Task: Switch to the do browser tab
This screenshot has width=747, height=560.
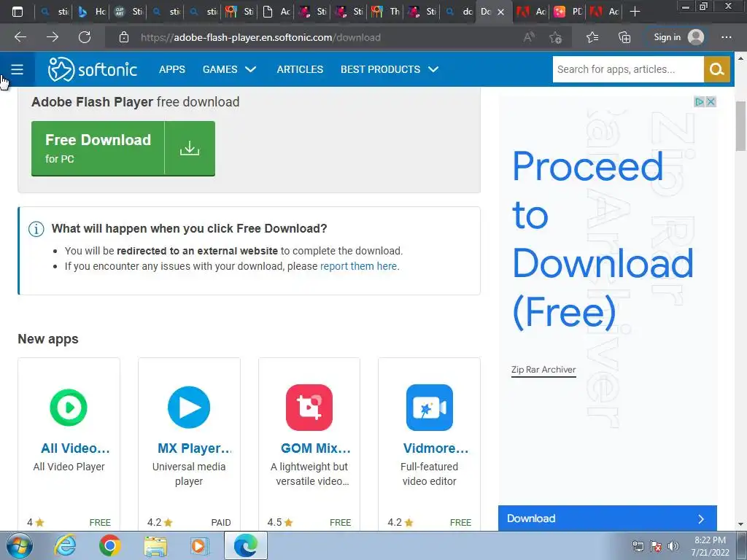Action: coord(459,12)
